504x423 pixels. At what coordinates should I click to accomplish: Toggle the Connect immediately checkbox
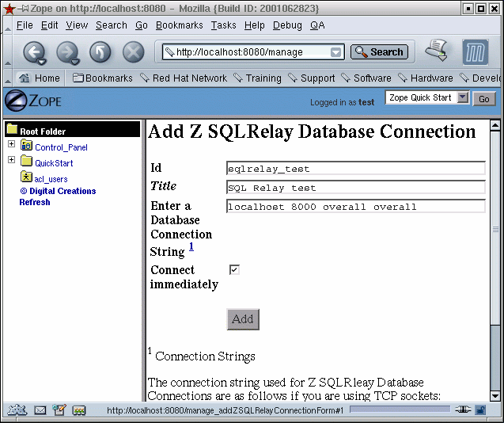[234, 270]
